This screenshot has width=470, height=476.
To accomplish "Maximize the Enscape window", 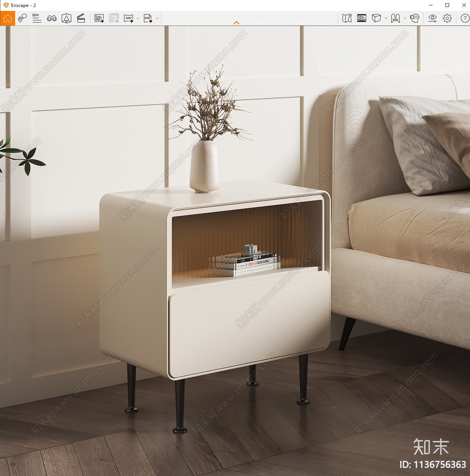I will (x=447, y=5).
